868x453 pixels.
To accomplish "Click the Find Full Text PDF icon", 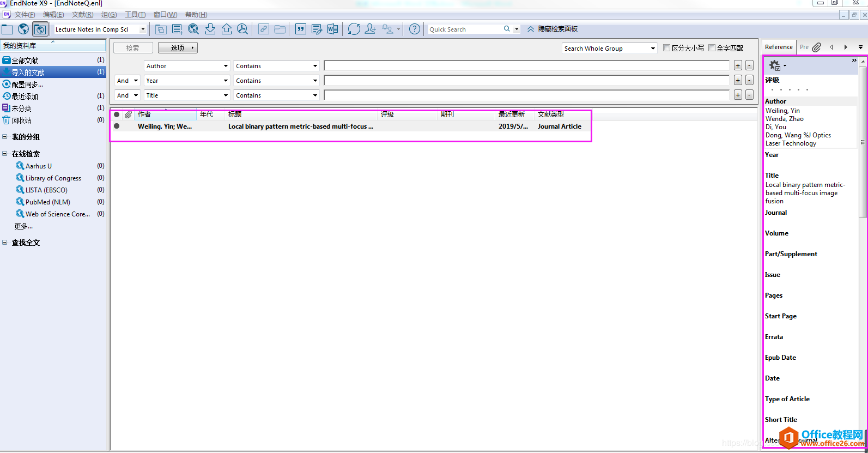I will pyautogui.click(x=242, y=29).
